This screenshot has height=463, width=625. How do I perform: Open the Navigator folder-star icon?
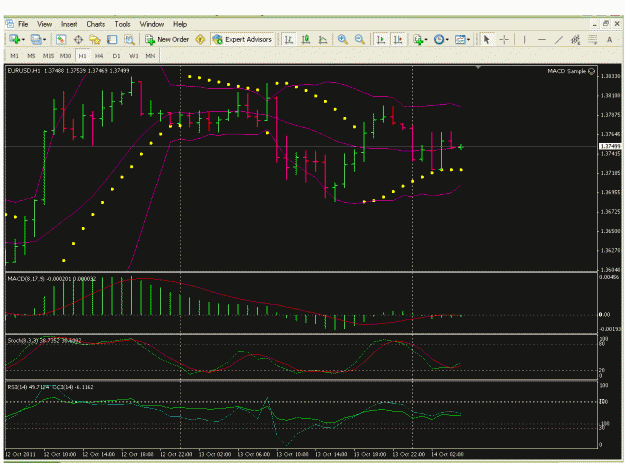click(95, 39)
